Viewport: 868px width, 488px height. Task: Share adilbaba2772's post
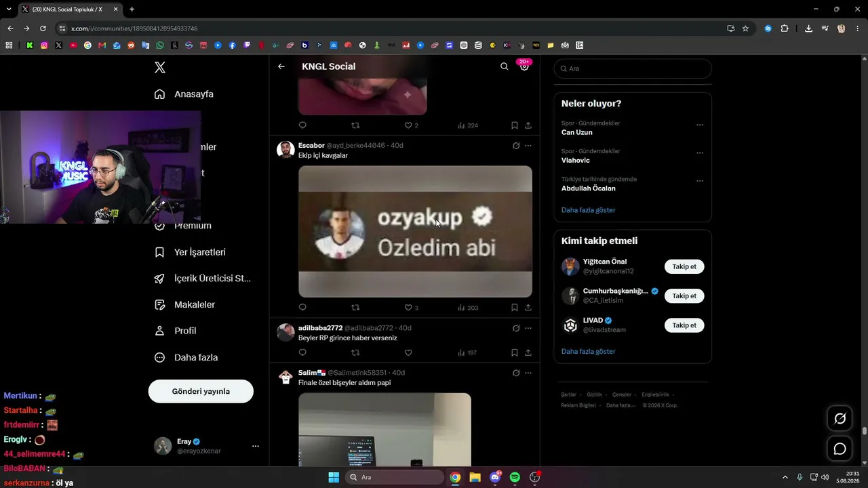(x=528, y=352)
